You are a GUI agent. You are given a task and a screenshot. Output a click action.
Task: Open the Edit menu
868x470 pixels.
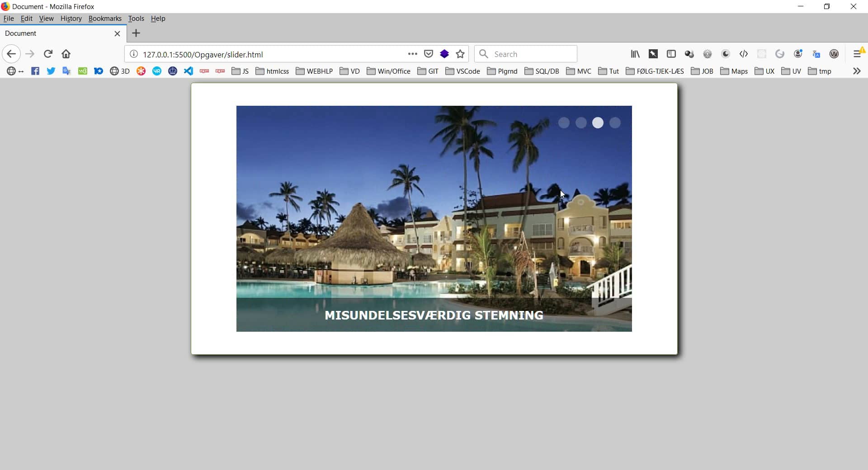[x=27, y=19]
